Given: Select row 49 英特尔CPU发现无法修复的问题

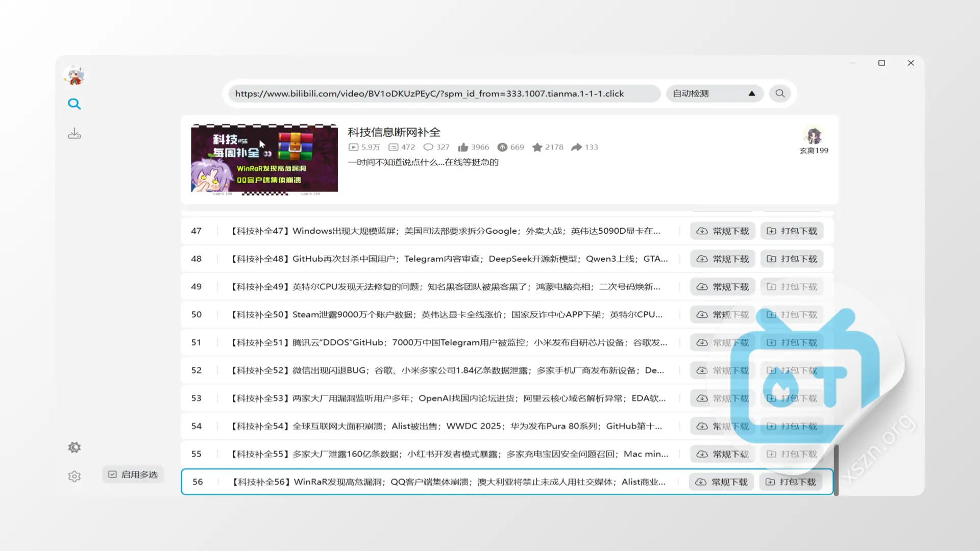Looking at the screenshot, I should pos(507,287).
